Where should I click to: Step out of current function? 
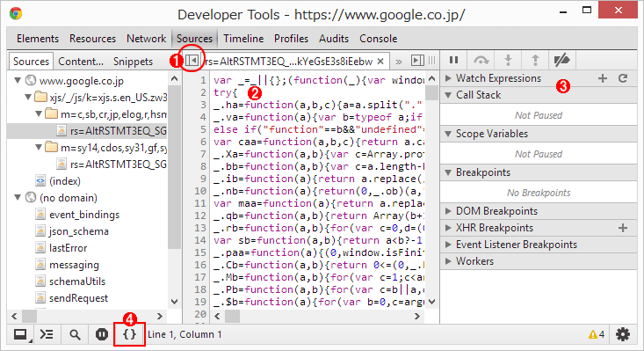pyautogui.click(x=535, y=61)
